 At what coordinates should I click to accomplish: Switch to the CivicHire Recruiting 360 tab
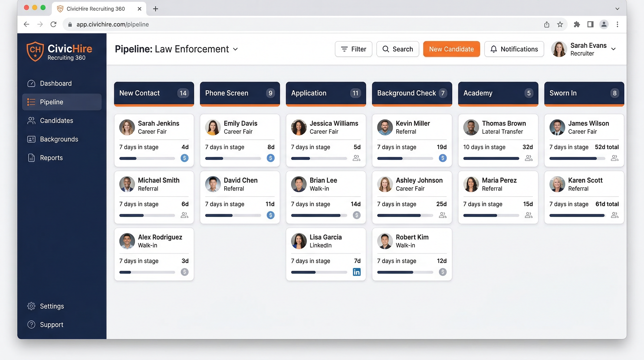[x=96, y=9]
